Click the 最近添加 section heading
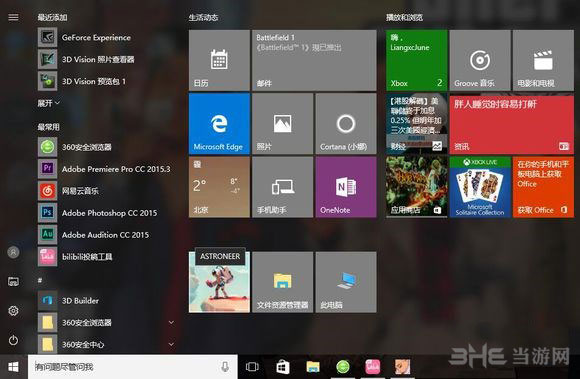This screenshot has width=580, height=379. pyautogui.click(x=52, y=17)
